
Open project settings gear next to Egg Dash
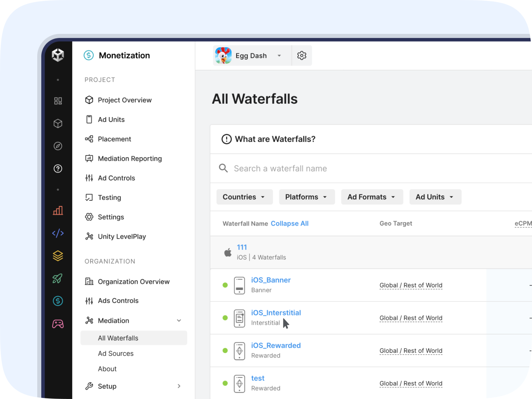click(x=302, y=56)
